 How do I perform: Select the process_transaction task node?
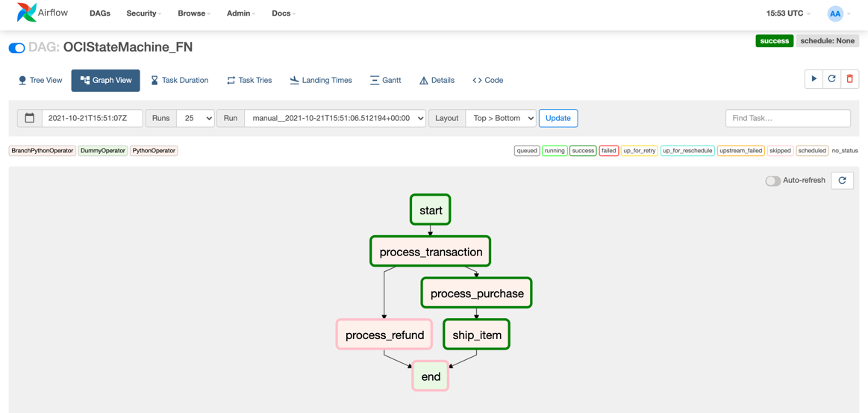tap(430, 252)
